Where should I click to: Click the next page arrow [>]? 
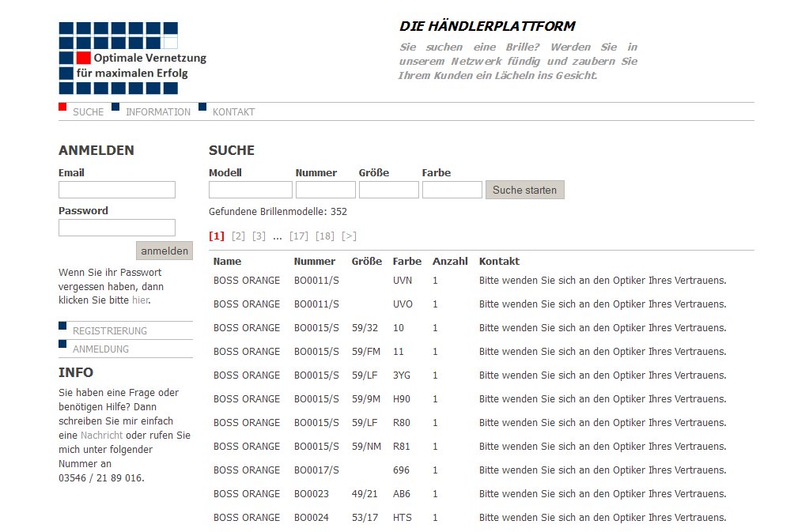point(349,236)
